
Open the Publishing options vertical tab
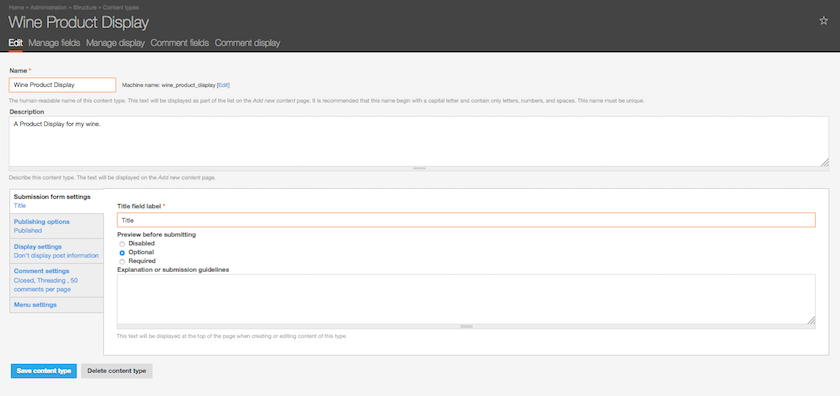pos(56,226)
